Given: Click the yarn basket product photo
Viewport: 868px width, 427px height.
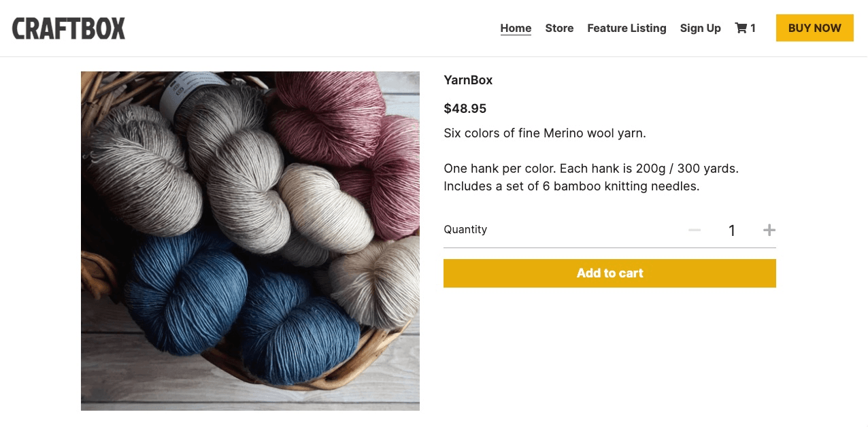Looking at the screenshot, I should (250, 241).
